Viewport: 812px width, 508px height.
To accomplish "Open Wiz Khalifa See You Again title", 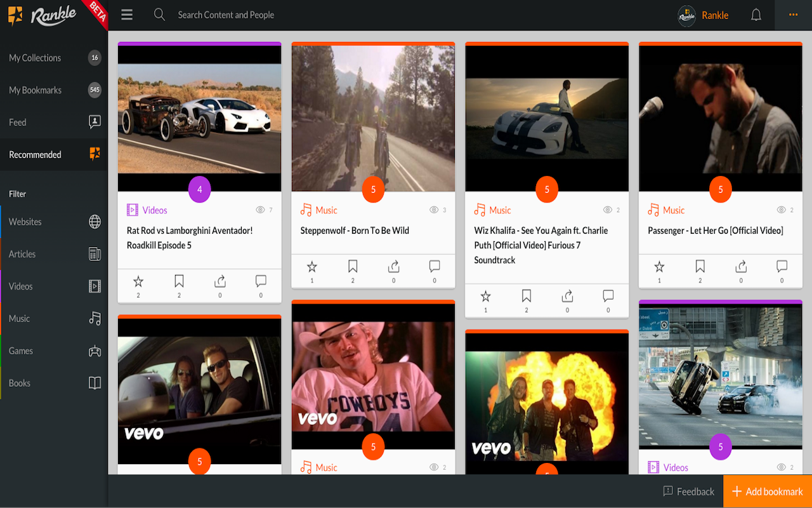I will [x=541, y=245].
